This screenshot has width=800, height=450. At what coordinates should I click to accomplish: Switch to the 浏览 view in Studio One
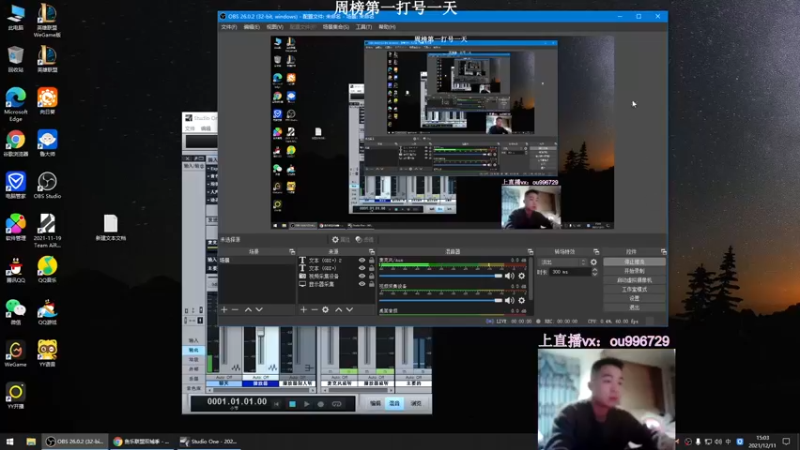click(416, 404)
